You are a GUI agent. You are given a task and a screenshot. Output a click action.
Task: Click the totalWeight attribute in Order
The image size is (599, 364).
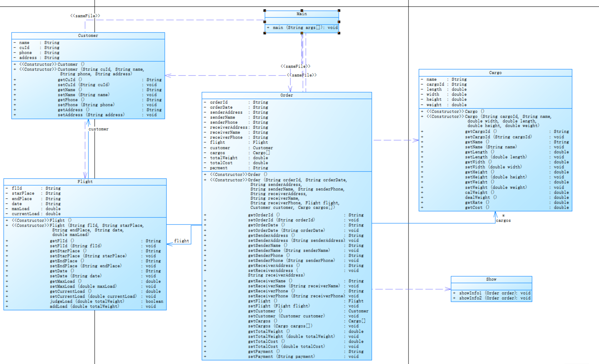tap(224, 158)
